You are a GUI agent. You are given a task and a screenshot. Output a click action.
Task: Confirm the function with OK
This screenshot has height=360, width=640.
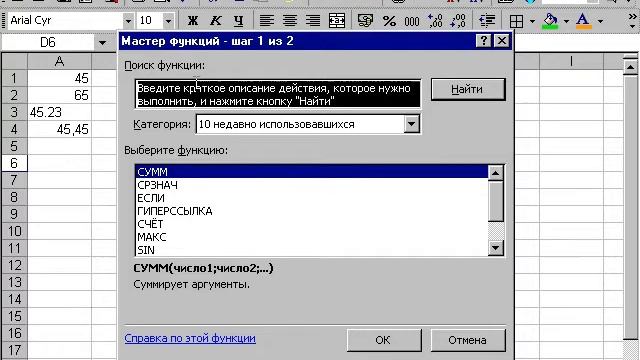click(x=384, y=340)
